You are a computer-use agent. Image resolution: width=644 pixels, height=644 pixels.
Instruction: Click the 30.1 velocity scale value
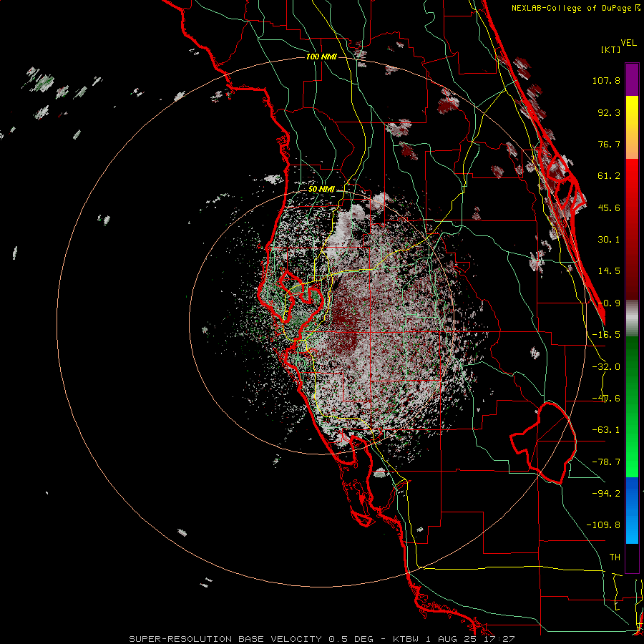pyautogui.click(x=609, y=240)
